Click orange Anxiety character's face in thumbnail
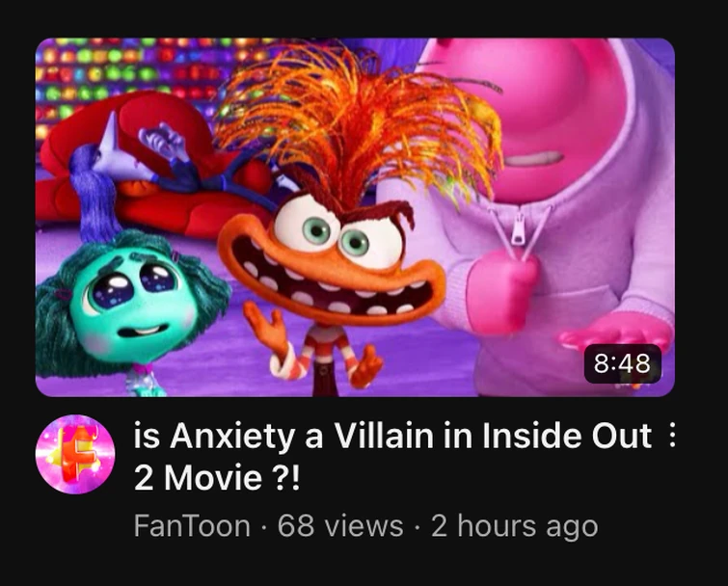Screen dimensions: 728x586 [x=332, y=262]
